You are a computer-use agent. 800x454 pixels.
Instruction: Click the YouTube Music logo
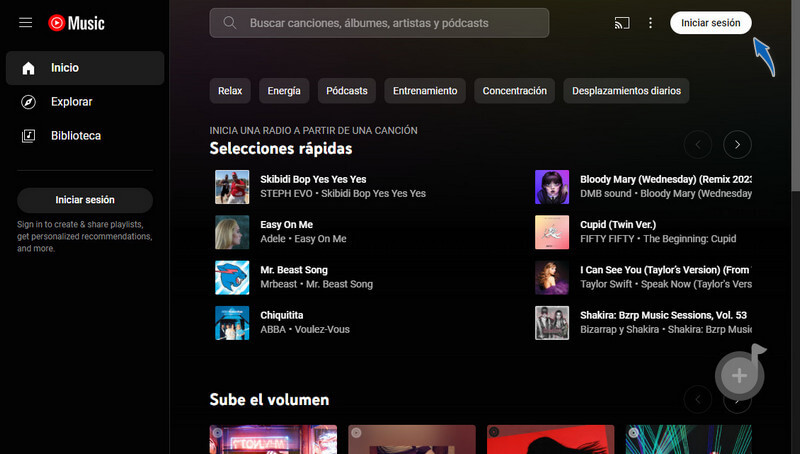[77, 23]
